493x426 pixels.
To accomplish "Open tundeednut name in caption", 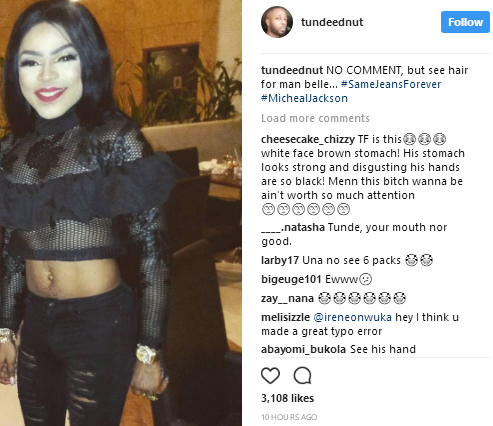I will pos(292,70).
